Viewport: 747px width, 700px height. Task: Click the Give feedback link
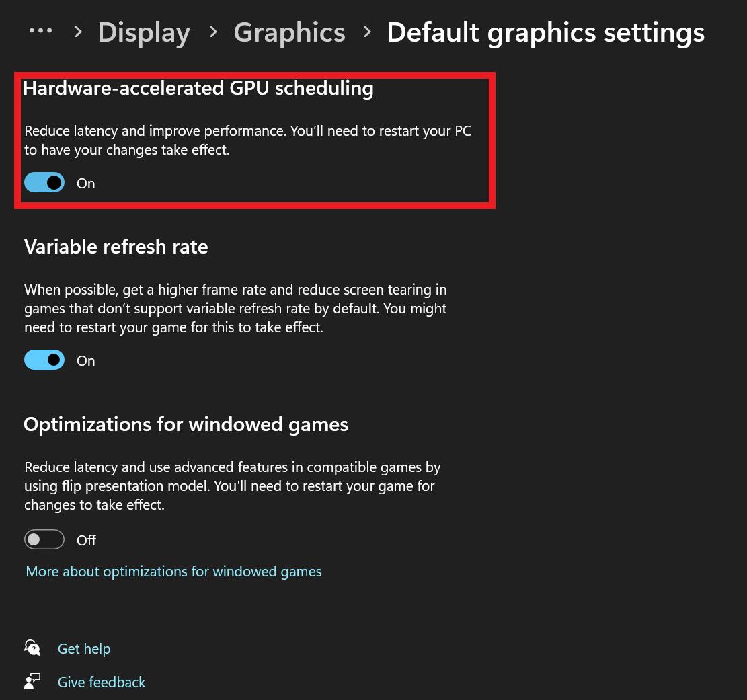[x=102, y=682]
